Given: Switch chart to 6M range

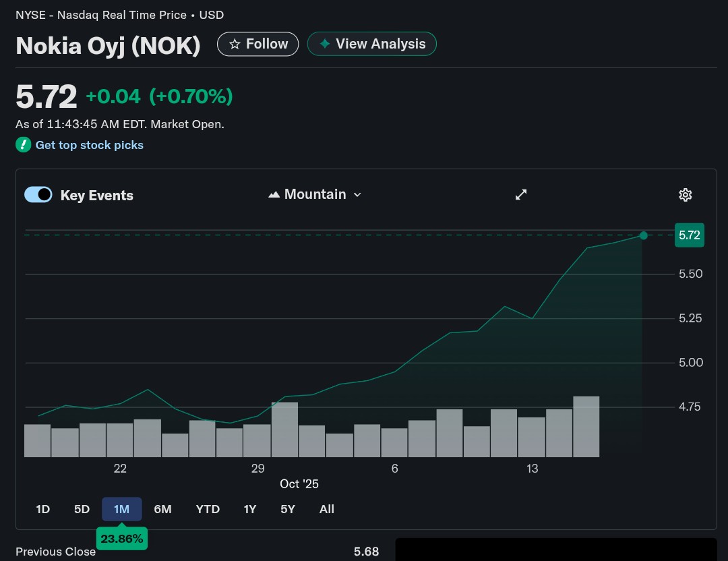Looking at the screenshot, I should [x=162, y=510].
